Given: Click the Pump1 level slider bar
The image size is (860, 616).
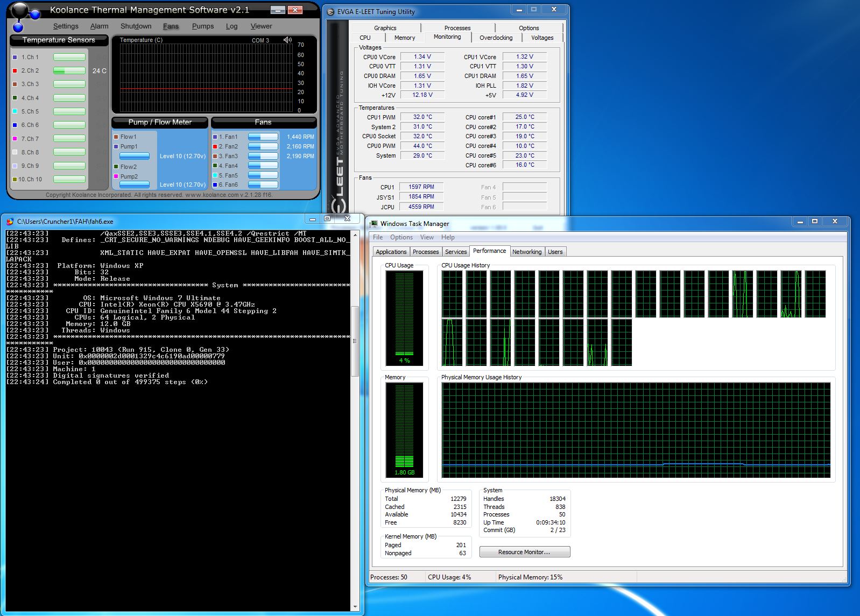Looking at the screenshot, I should [x=135, y=156].
